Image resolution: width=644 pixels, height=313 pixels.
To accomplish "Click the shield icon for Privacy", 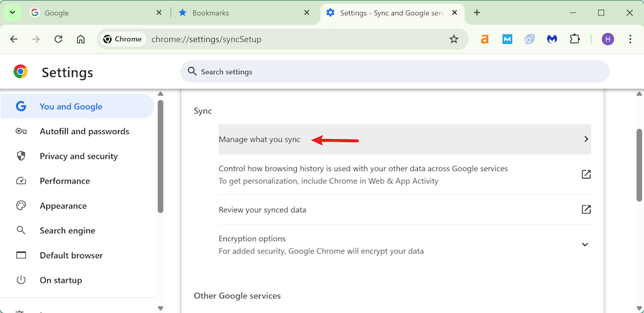I will [x=21, y=156].
